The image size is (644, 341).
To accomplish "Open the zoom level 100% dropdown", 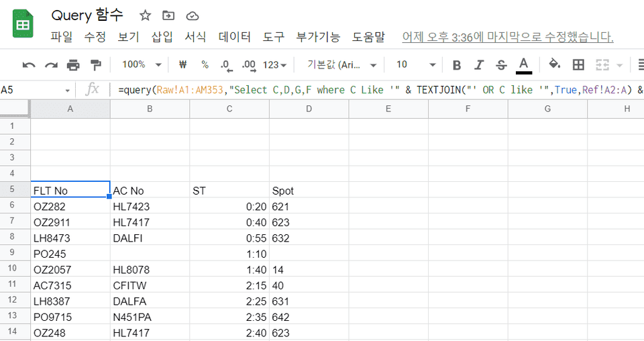I will coord(142,64).
